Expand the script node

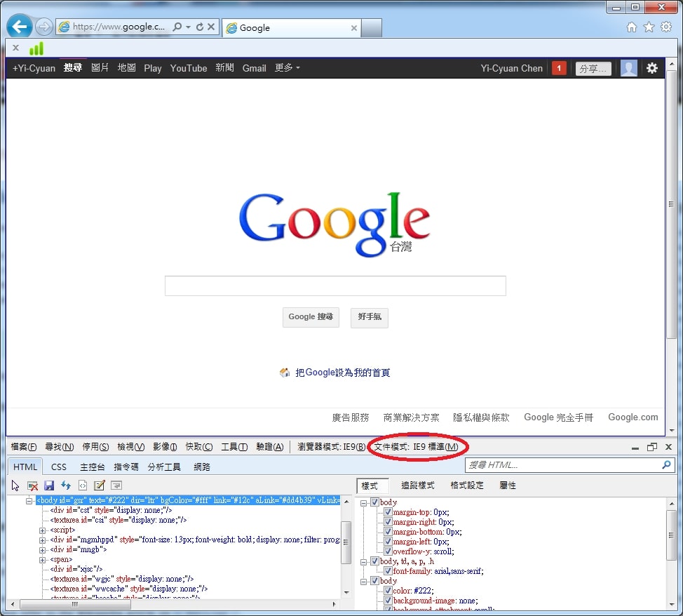coord(42,530)
